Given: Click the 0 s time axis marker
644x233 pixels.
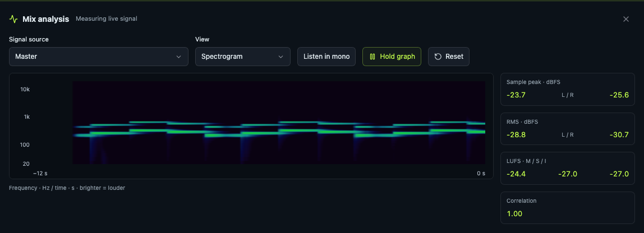Looking at the screenshot, I should click(x=481, y=174).
